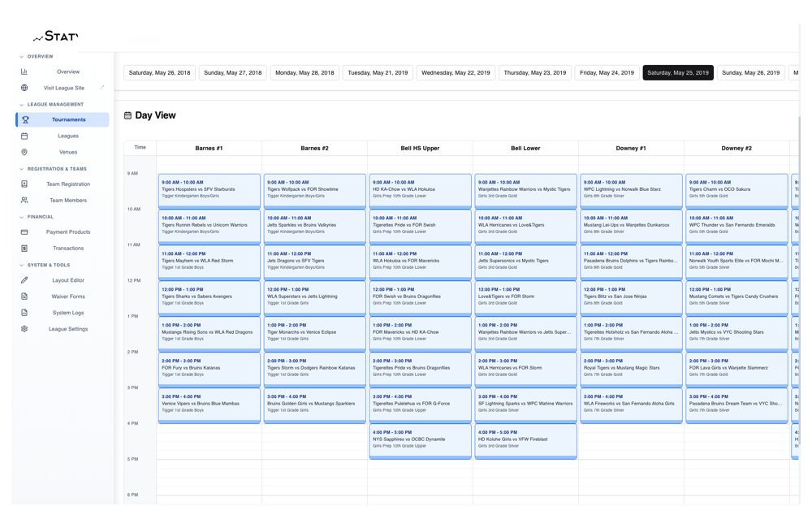Collapse the League Management section
This screenshot has width=812, height=528.
[21, 105]
